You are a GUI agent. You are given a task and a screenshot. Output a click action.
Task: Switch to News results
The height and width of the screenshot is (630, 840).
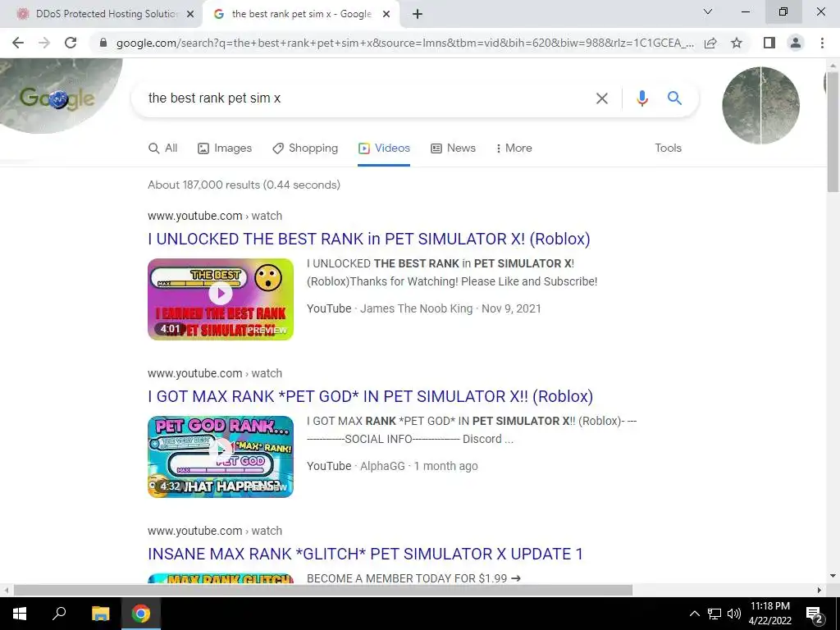[x=453, y=148]
